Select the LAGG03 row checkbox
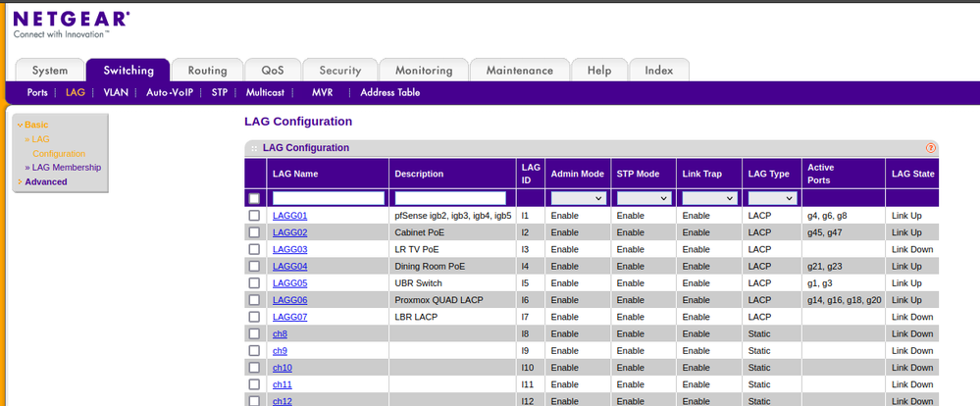980x406 pixels. [254, 249]
